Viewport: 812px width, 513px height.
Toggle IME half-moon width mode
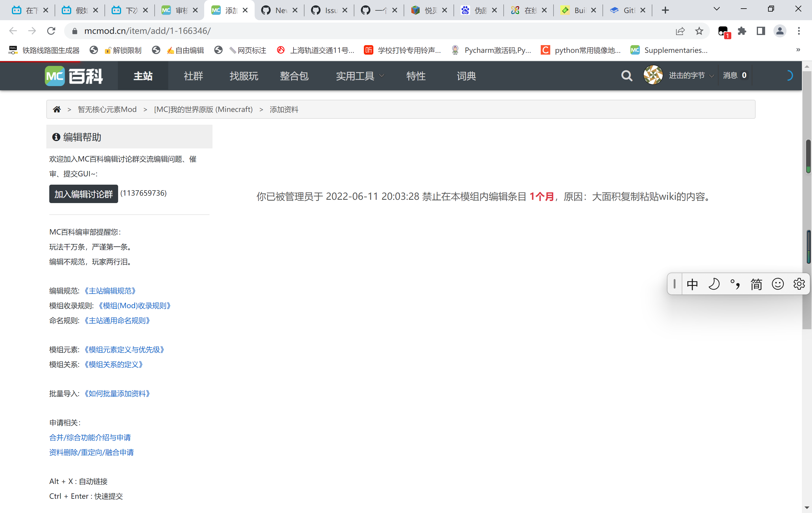tap(714, 284)
